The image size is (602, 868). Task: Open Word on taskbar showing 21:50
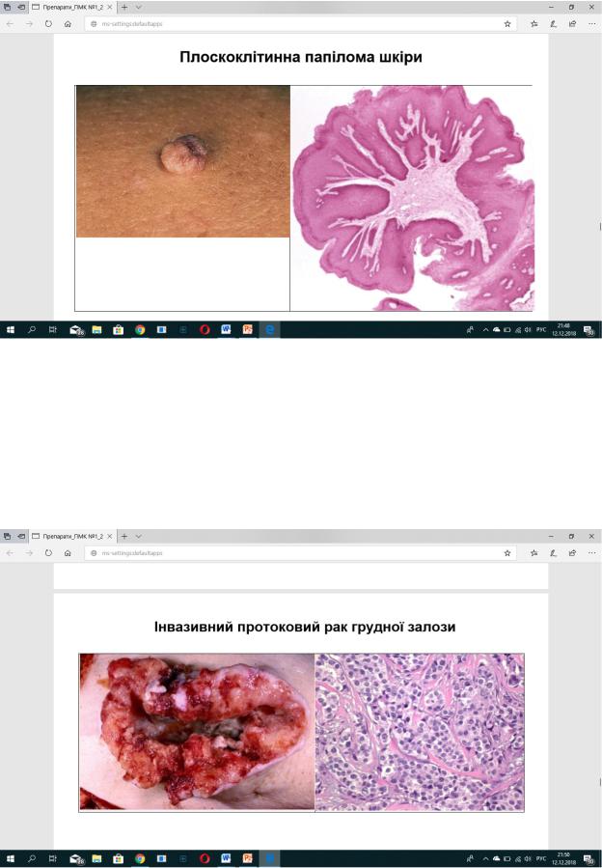226,859
